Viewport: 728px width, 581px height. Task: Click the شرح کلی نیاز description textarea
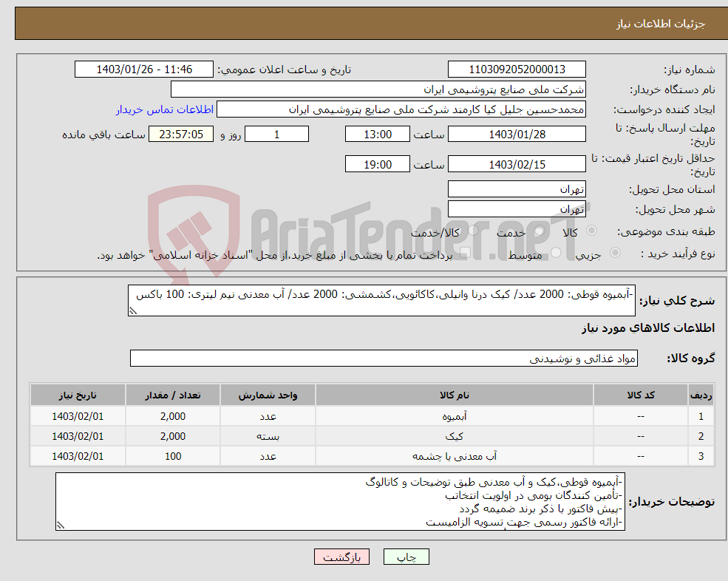(x=381, y=301)
